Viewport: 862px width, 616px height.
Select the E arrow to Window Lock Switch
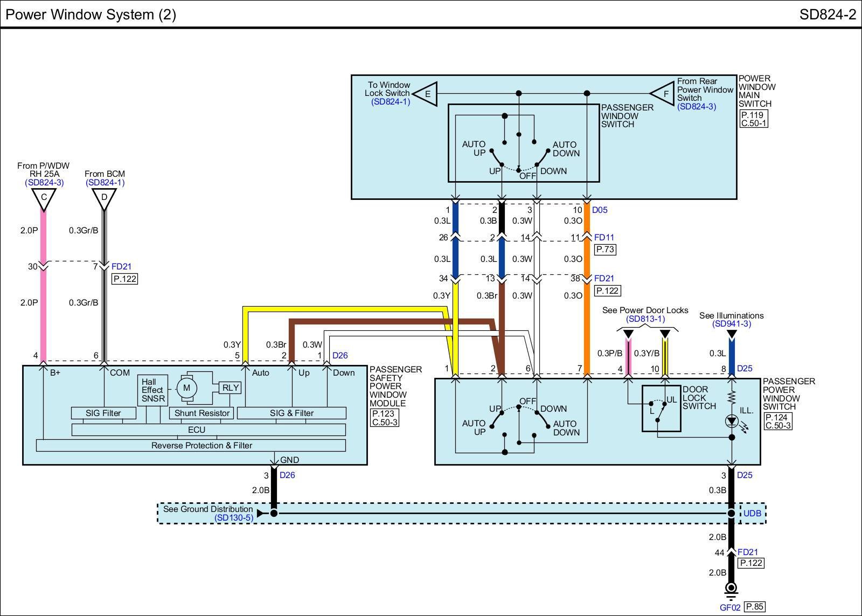click(427, 94)
